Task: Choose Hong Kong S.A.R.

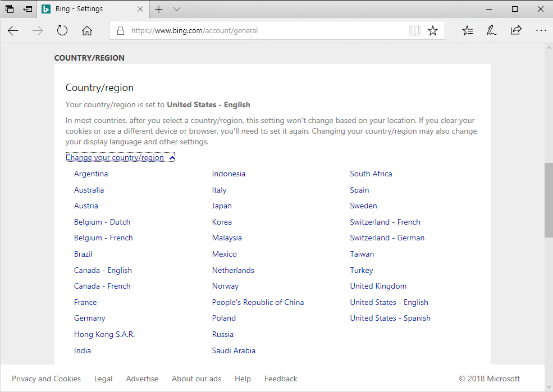Action: point(104,335)
